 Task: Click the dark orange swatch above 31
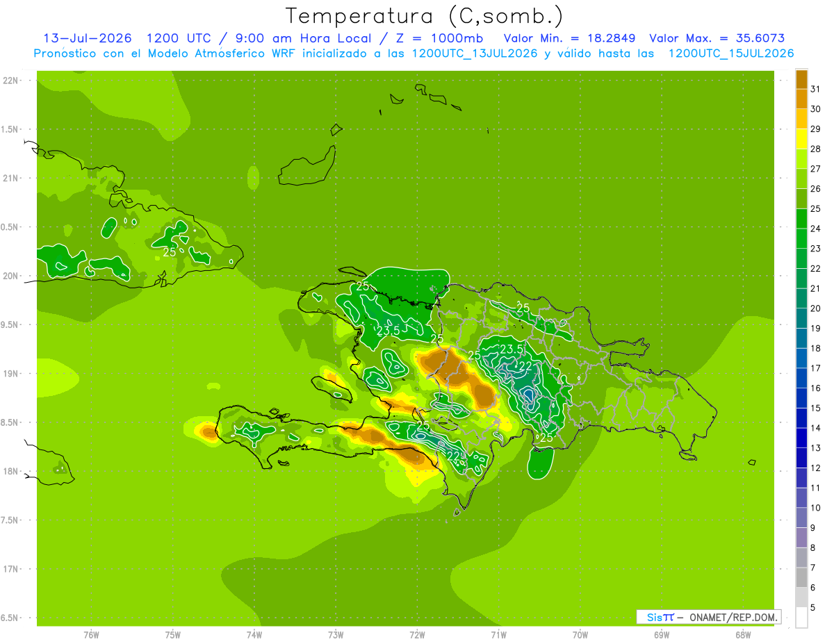pyautogui.click(x=801, y=79)
